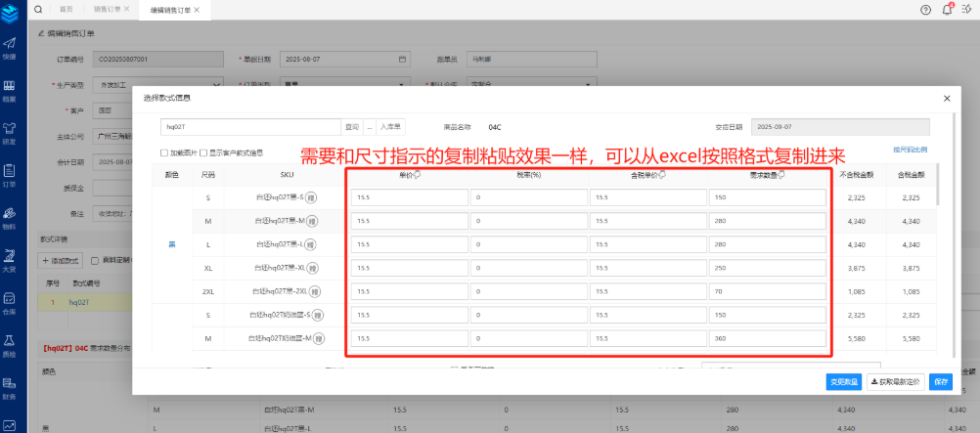Switch to the 销售订单 tab

coord(108,9)
